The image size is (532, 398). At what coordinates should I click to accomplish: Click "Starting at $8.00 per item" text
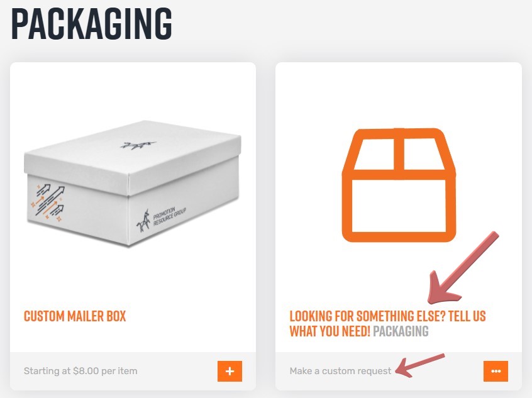pos(80,371)
